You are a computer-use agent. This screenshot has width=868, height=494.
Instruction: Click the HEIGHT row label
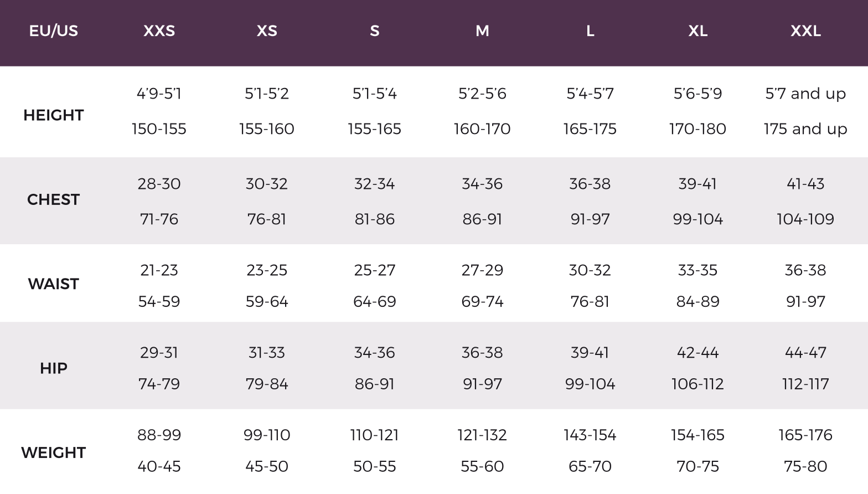(x=54, y=115)
